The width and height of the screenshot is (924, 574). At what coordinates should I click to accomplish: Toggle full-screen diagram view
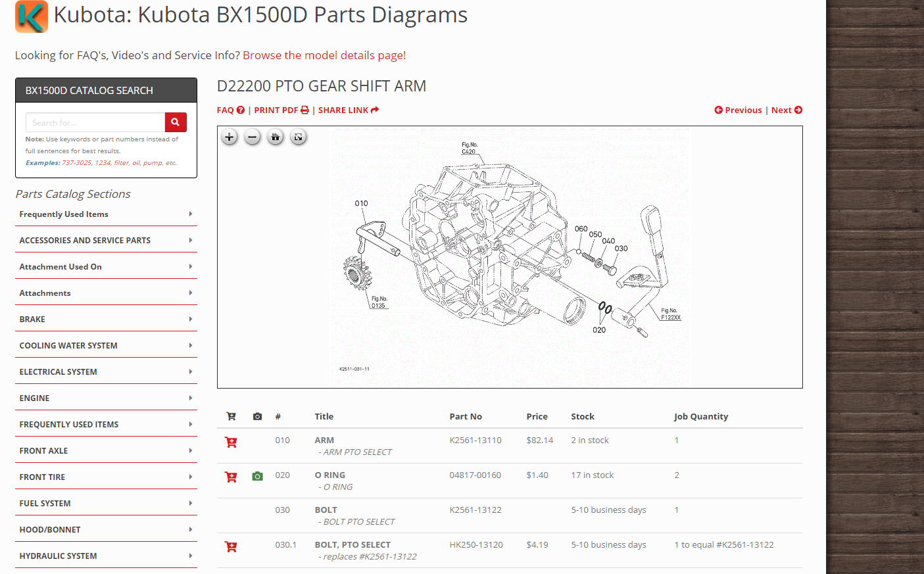(298, 137)
